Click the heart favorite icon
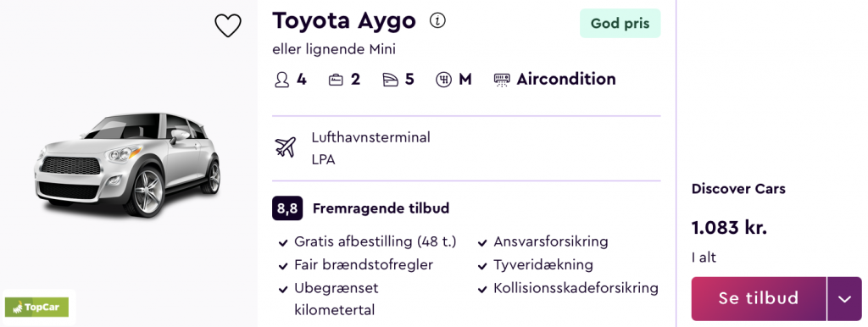Image resolution: width=868 pixels, height=327 pixels. [x=228, y=25]
